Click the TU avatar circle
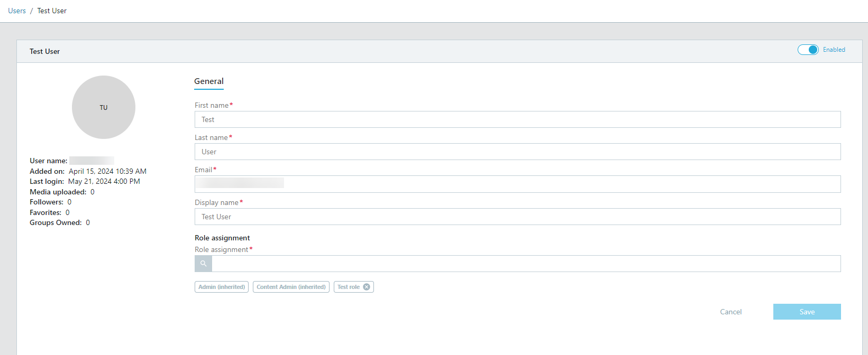Viewport: 868px width, 355px height. [x=104, y=107]
